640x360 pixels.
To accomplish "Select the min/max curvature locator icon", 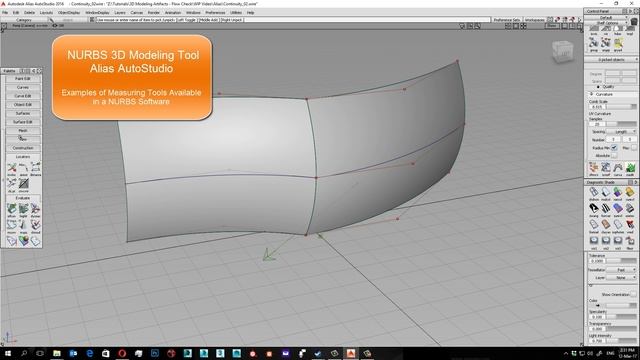I will 24,185.
